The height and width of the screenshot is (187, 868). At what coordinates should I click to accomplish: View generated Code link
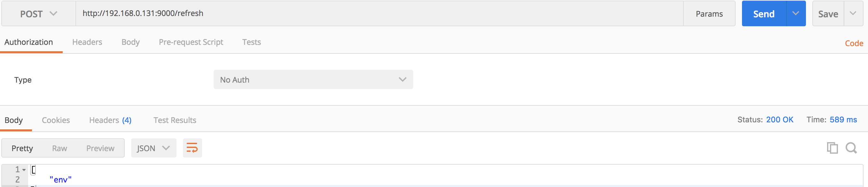tap(854, 43)
